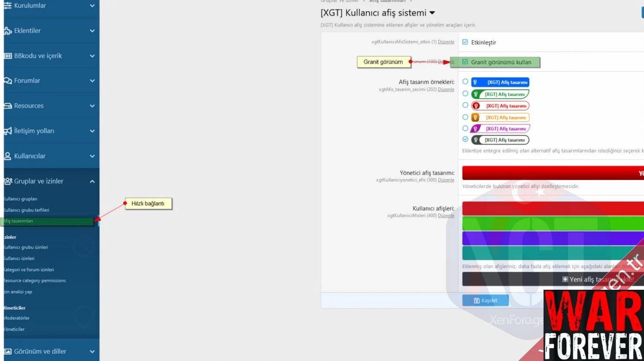Expand the Görünüm ve diller chevron

(x=92, y=352)
